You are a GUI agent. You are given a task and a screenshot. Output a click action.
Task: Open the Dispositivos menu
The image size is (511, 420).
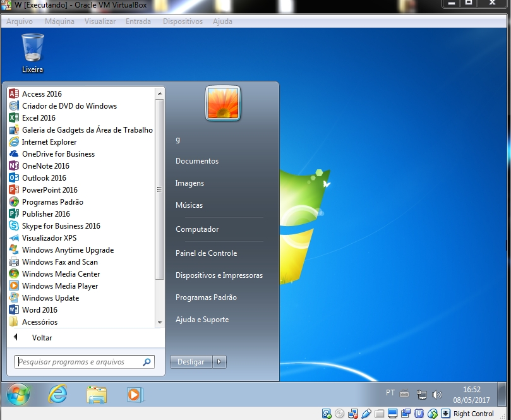(x=183, y=21)
